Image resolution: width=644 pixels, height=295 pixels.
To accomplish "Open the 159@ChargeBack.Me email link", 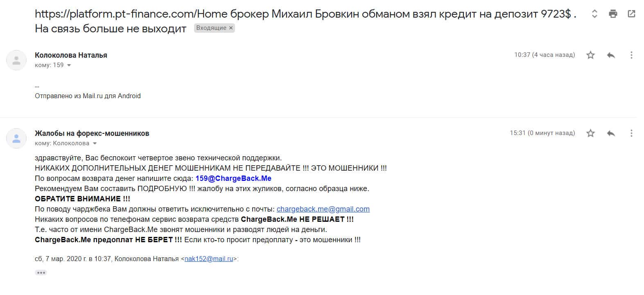I will 233,178.
